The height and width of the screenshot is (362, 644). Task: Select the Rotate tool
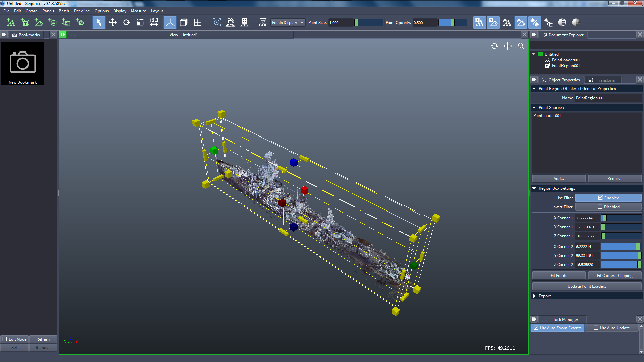click(126, 22)
